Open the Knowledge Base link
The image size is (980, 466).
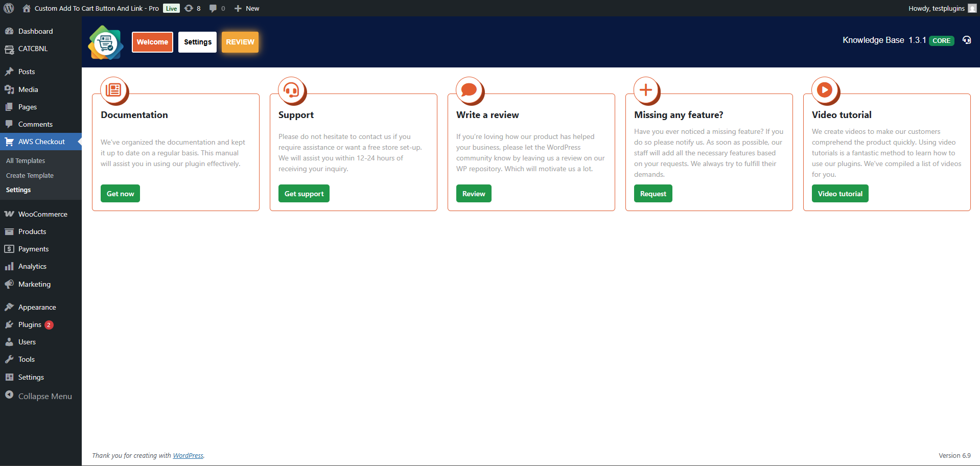coord(873,40)
